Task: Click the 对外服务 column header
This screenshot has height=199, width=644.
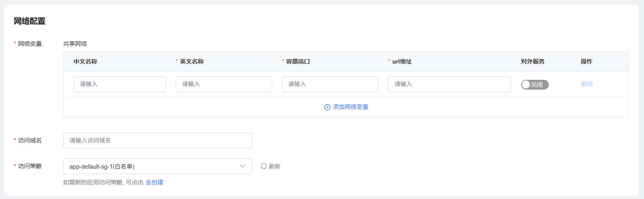Action: (533, 62)
